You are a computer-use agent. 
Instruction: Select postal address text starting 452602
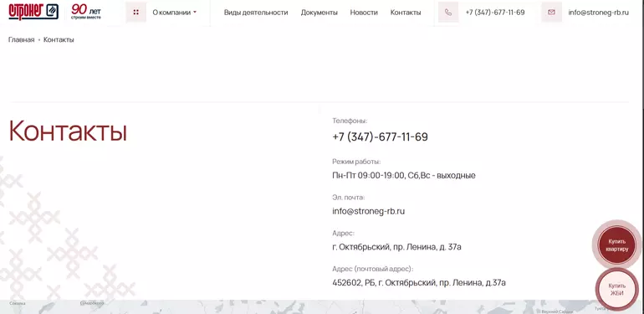[x=419, y=283]
